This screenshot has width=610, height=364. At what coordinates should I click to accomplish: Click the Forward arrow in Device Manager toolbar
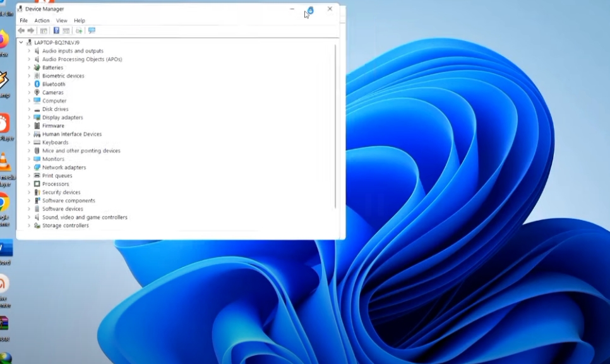click(x=31, y=31)
